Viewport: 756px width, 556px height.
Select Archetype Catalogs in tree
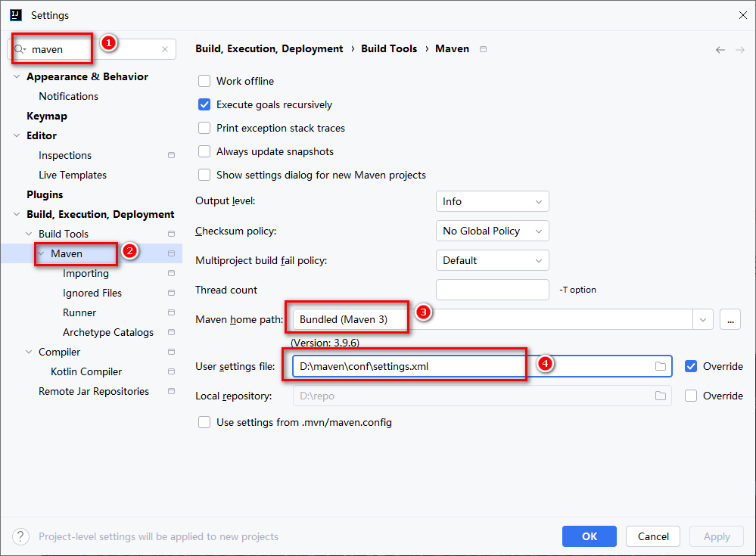(x=108, y=332)
